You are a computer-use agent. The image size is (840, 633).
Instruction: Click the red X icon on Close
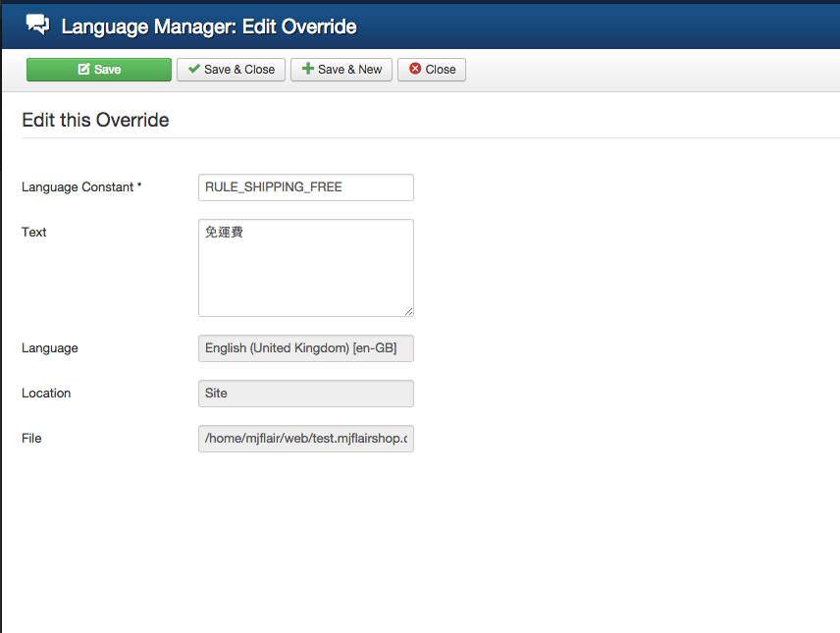point(415,70)
